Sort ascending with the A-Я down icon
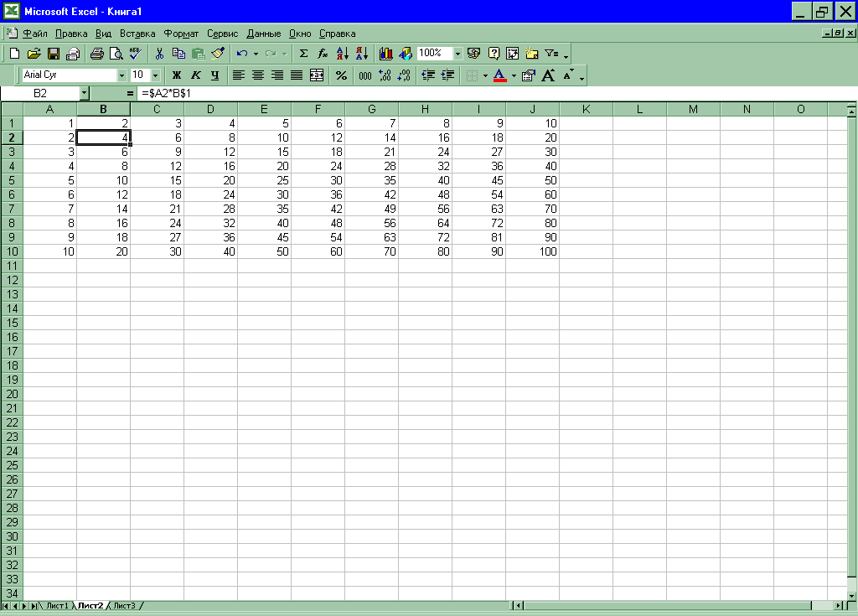The width and height of the screenshot is (858, 616). point(343,53)
